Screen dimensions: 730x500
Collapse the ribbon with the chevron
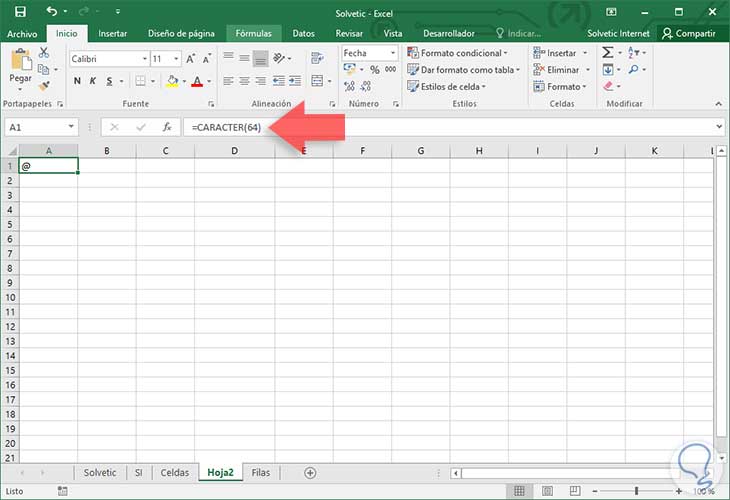[x=719, y=104]
